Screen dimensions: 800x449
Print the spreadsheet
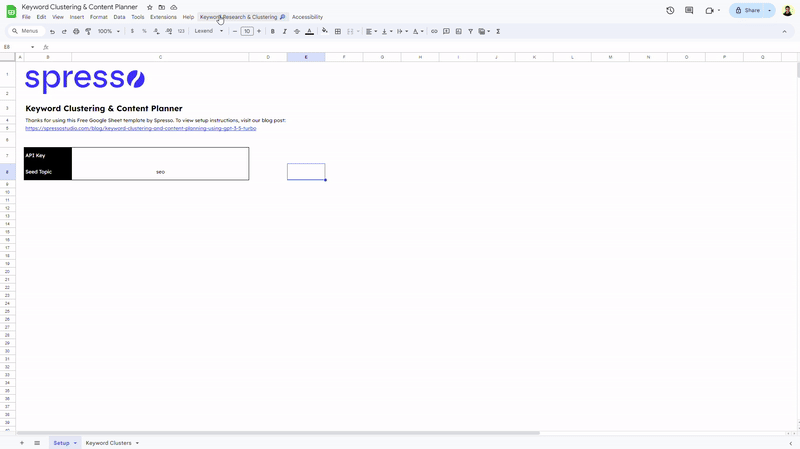[x=76, y=32]
